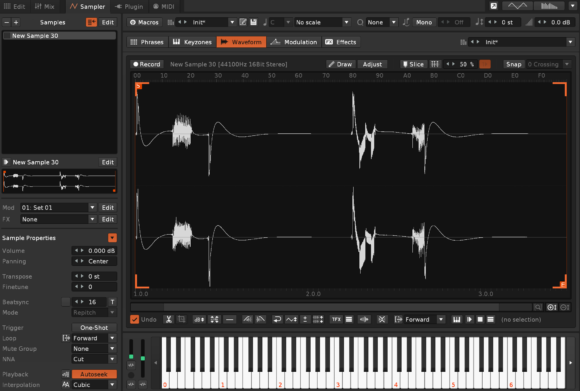The height and width of the screenshot is (391, 580).
Task: Open the Plugin tab at top
Action: pos(129,6)
